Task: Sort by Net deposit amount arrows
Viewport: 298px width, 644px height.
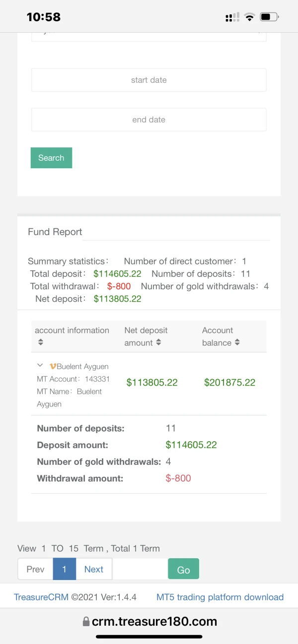Action: coord(158,342)
